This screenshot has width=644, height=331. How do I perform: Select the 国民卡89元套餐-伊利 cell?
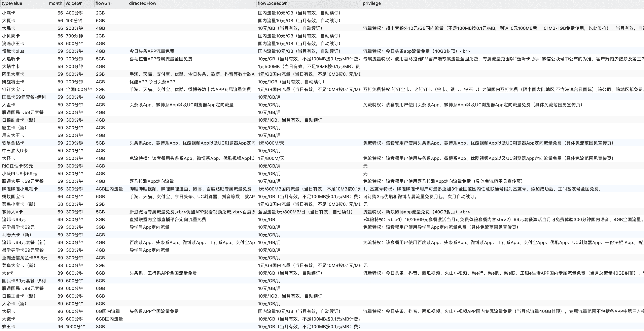24,281
